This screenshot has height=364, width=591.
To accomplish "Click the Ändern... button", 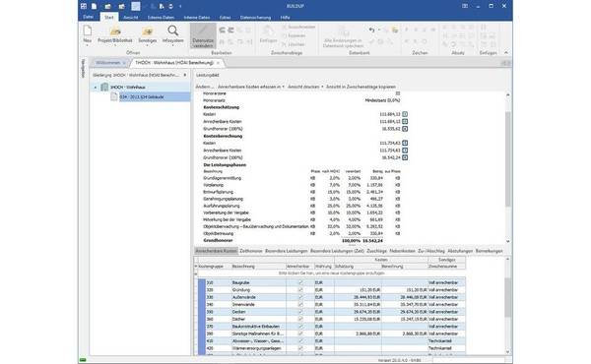I will tap(205, 87).
